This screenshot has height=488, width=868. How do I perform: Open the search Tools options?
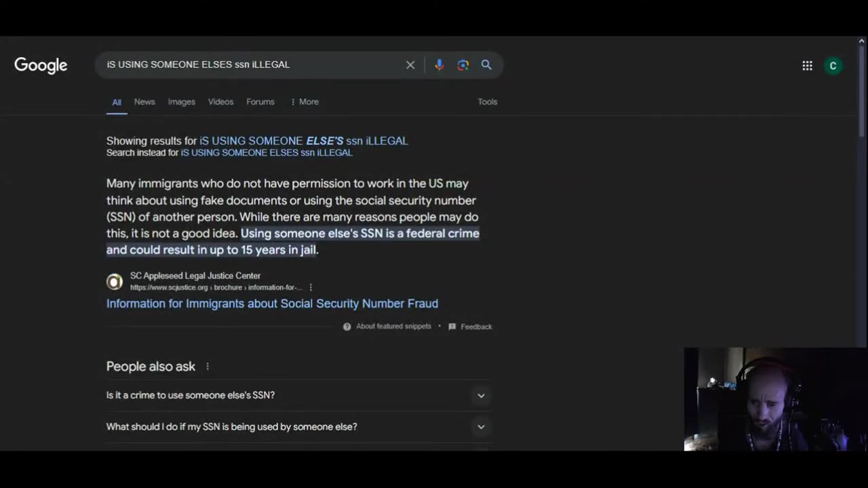488,102
